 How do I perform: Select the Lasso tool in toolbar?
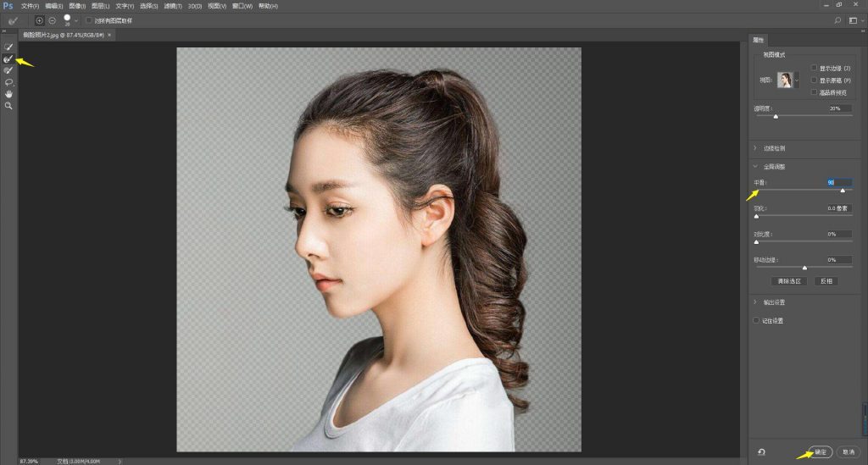[x=8, y=82]
